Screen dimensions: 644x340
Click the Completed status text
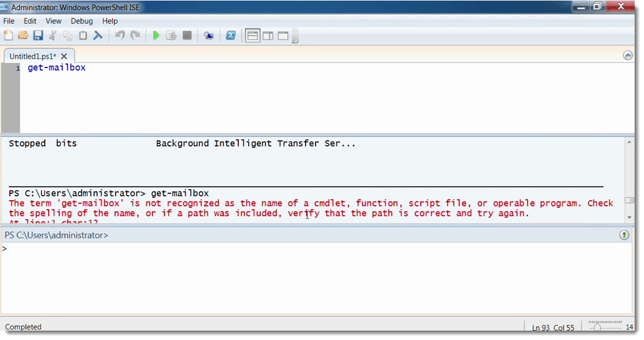pyautogui.click(x=23, y=327)
